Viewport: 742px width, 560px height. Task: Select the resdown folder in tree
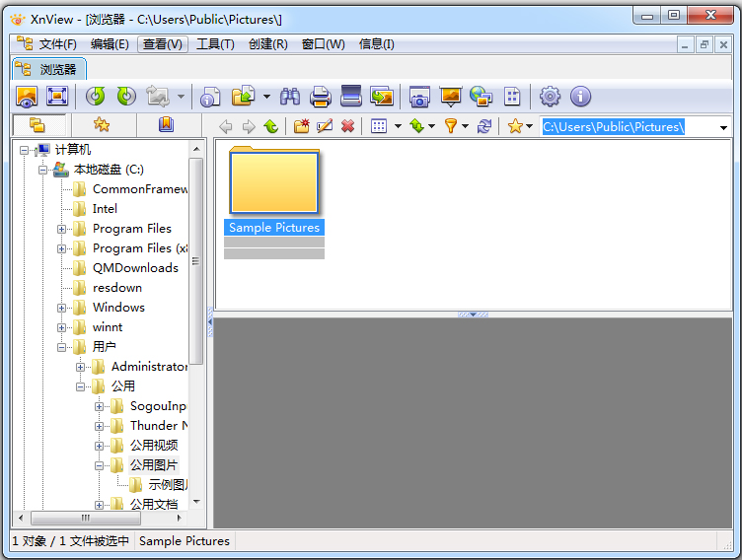coord(116,288)
